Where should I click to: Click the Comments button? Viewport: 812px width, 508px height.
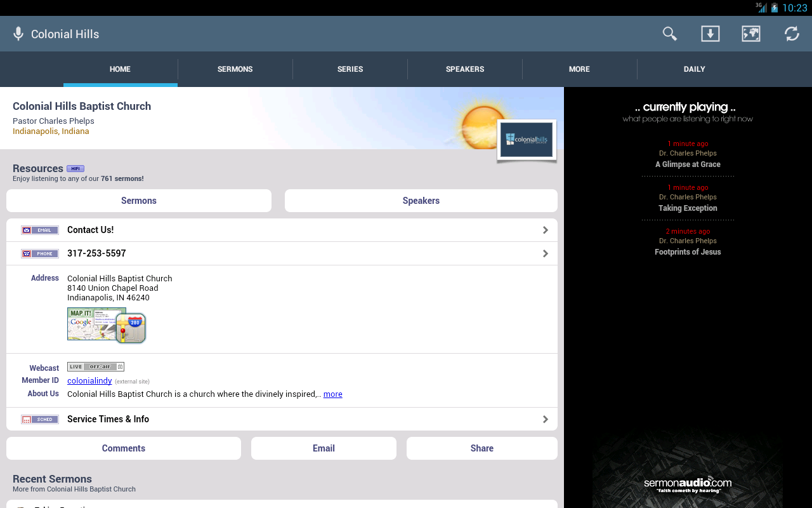124,448
